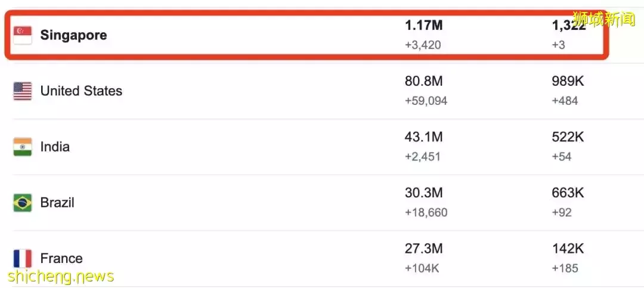Open the France row label
The height and width of the screenshot is (288, 644).
[61, 258]
